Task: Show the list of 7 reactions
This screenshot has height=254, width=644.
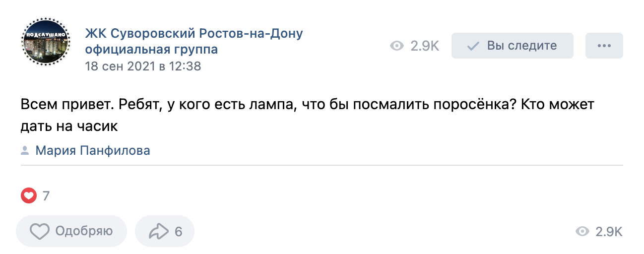Action: click(46, 196)
